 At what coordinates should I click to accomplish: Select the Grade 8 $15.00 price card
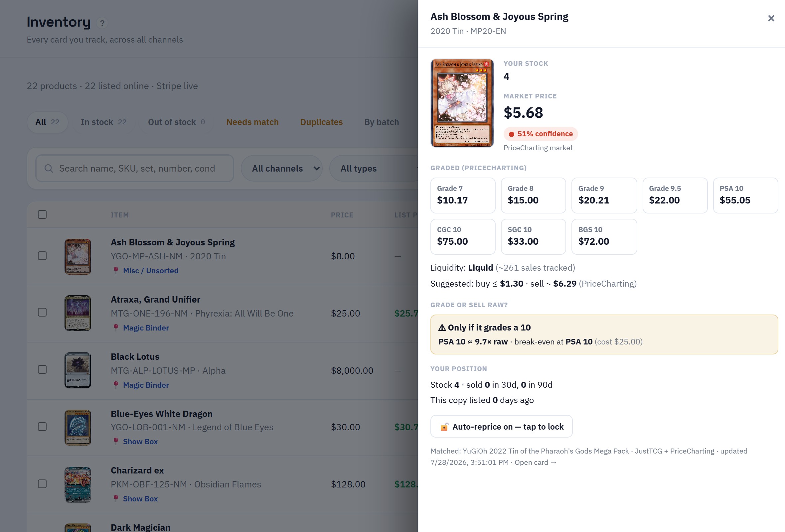pyautogui.click(x=533, y=196)
